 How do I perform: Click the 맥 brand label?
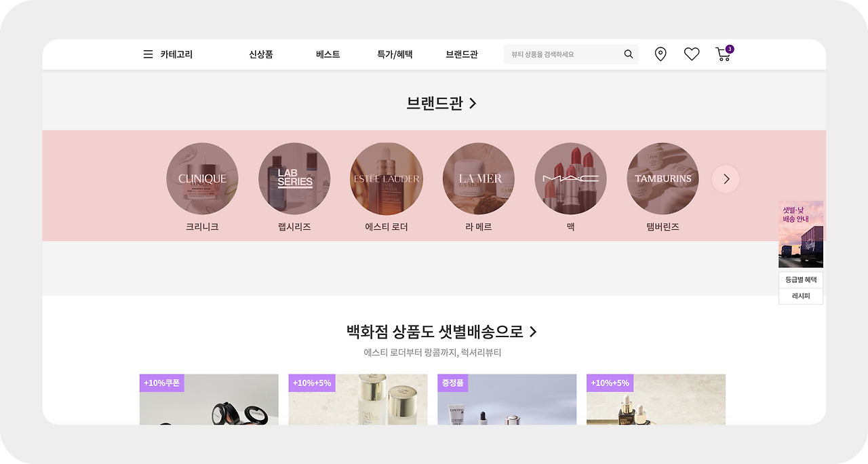pyautogui.click(x=570, y=227)
